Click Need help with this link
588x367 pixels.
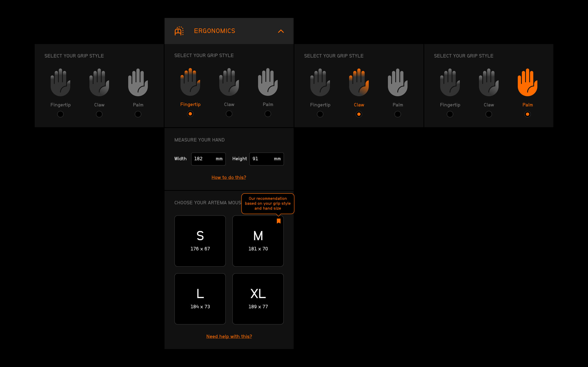pyautogui.click(x=229, y=337)
